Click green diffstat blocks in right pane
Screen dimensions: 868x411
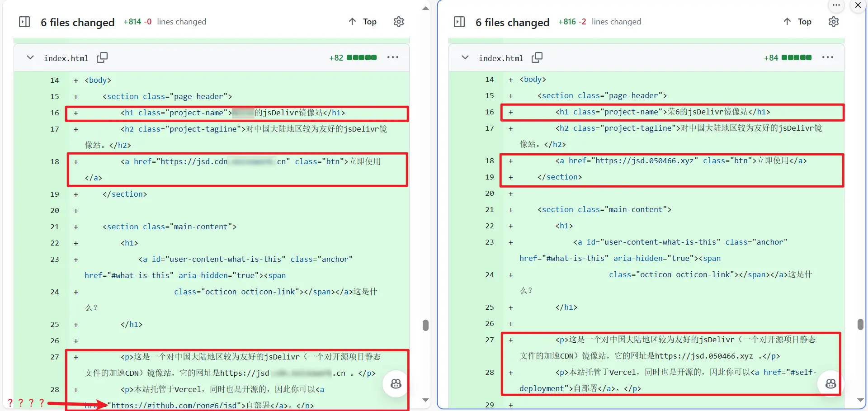[797, 57]
